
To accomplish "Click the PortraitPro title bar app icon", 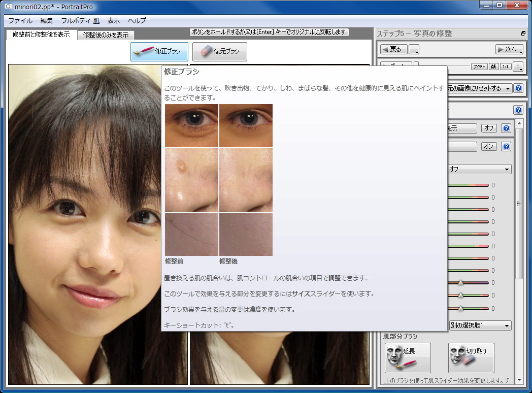I will pos(8,7).
